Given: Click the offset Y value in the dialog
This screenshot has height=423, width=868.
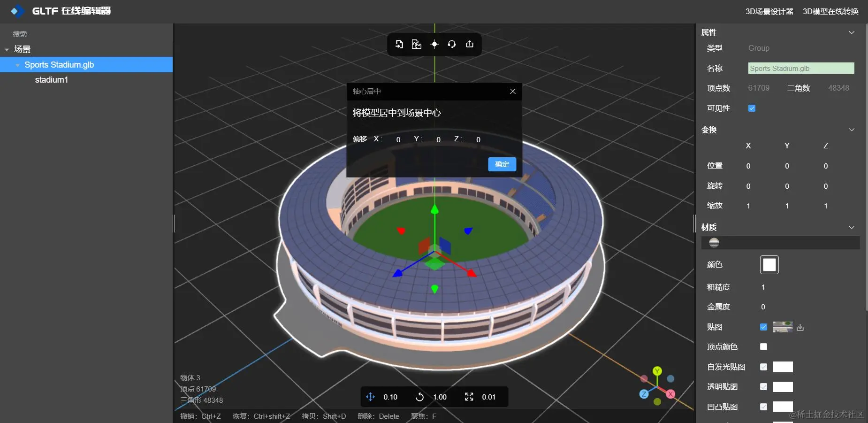Looking at the screenshot, I should tap(438, 139).
